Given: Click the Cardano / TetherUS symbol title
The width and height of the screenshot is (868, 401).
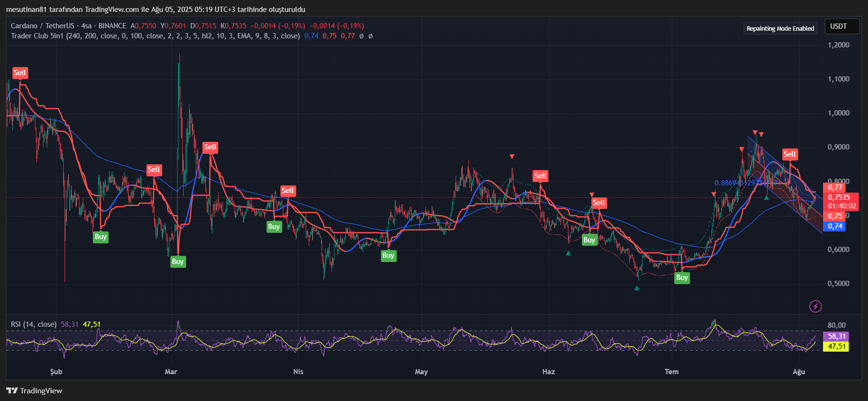Looking at the screenshot, I should click(x=43, y=26).
